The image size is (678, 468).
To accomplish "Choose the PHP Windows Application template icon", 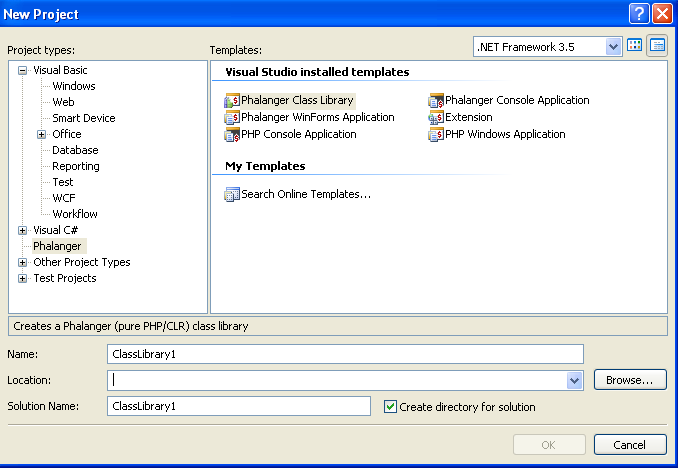I will pyautogui.click(x=436, y=134).
